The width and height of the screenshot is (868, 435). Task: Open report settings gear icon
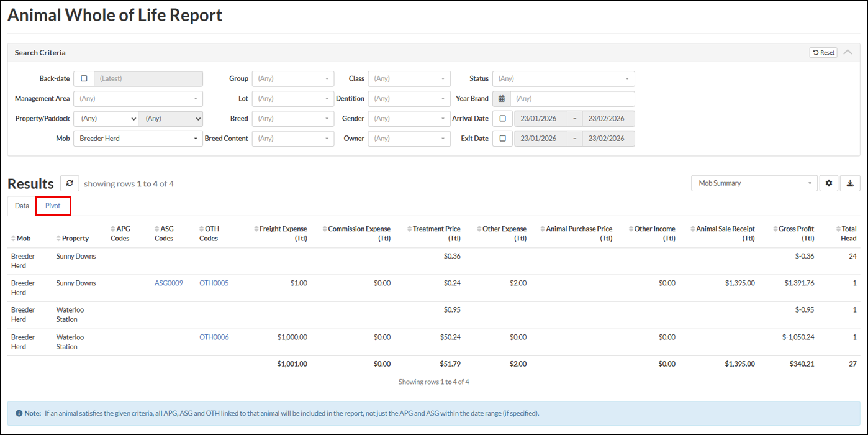[828, 183]
